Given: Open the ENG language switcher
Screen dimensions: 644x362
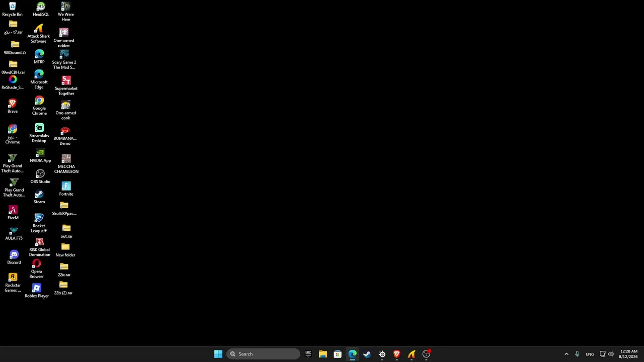Looking at the screenshot, I should (590, 354).
